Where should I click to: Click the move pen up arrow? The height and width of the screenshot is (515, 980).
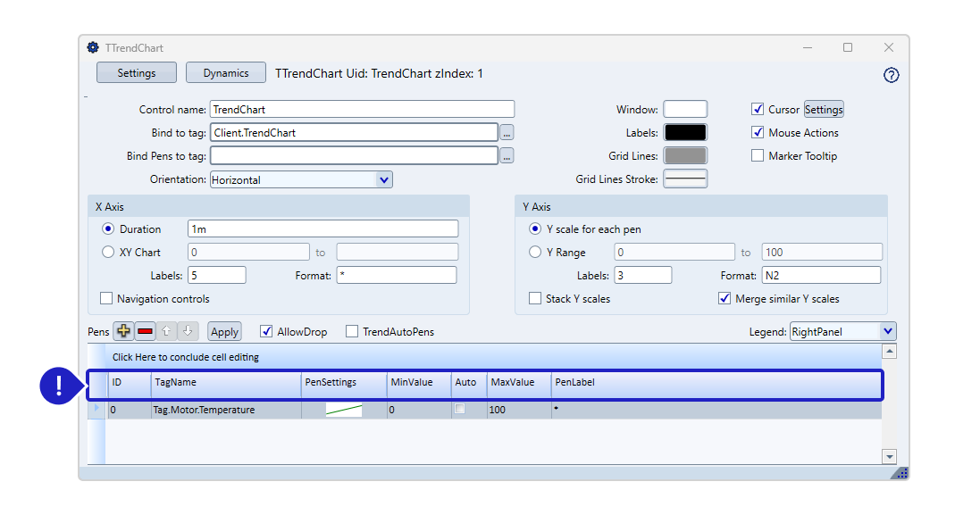pyautogui.click(x=166, y=331)
